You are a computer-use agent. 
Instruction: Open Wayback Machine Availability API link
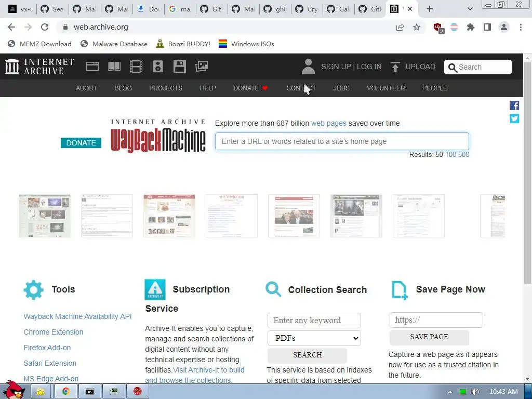78,316
